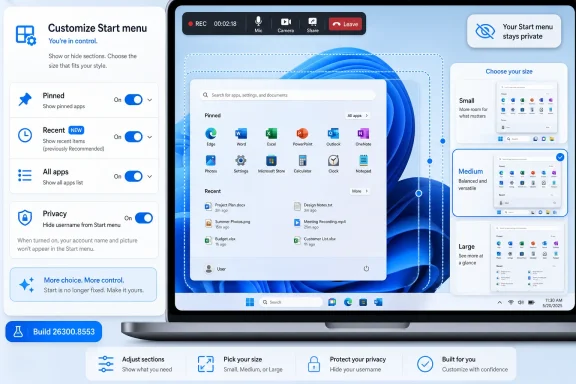
Task: Click Share in the recording bar
Action: (x=313, y=24)
